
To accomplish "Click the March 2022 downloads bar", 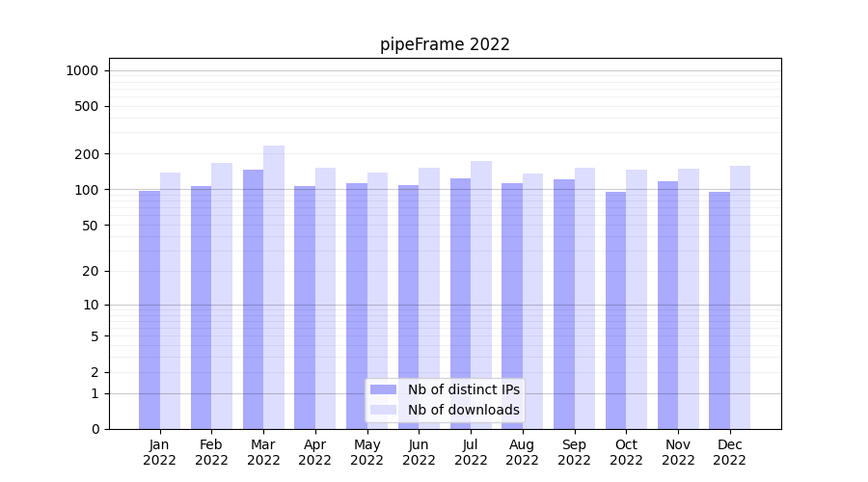I will [x=274, y=287].
